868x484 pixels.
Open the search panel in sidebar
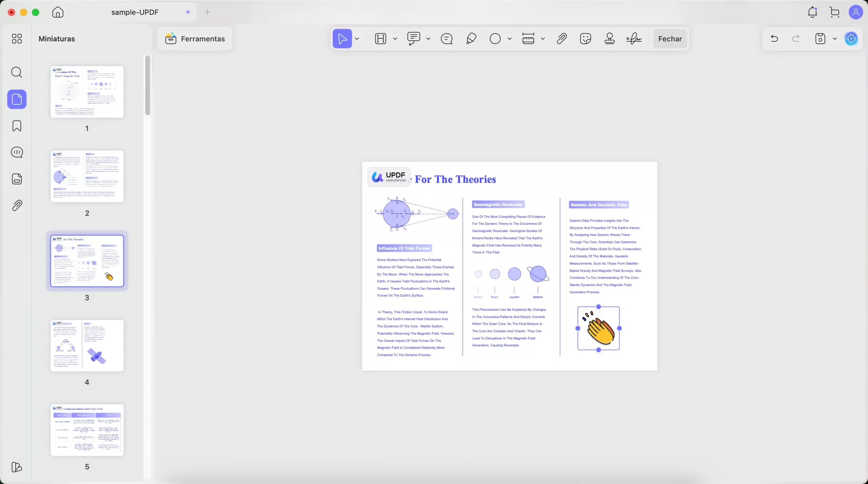pyautogui.click(x=17, y=72)
